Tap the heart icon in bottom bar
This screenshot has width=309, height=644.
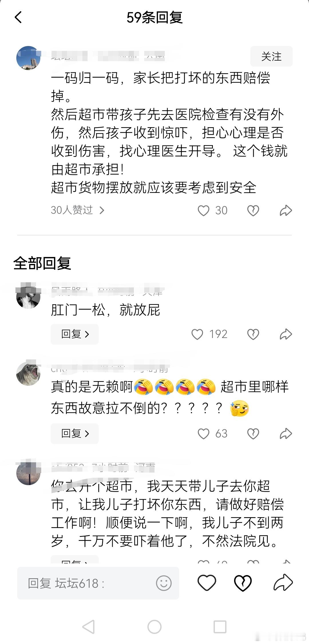pyautogui.click(x=207, y=583)
